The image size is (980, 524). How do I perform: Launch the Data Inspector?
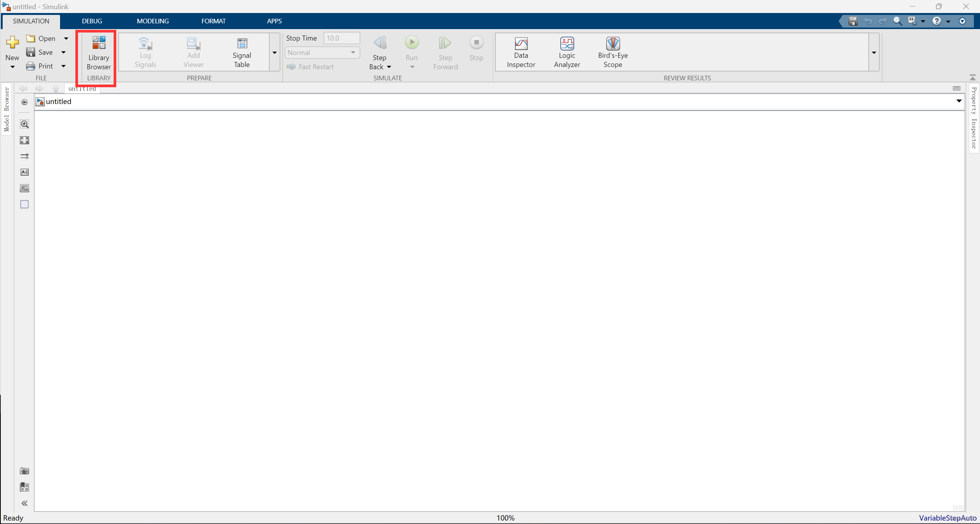521,52
